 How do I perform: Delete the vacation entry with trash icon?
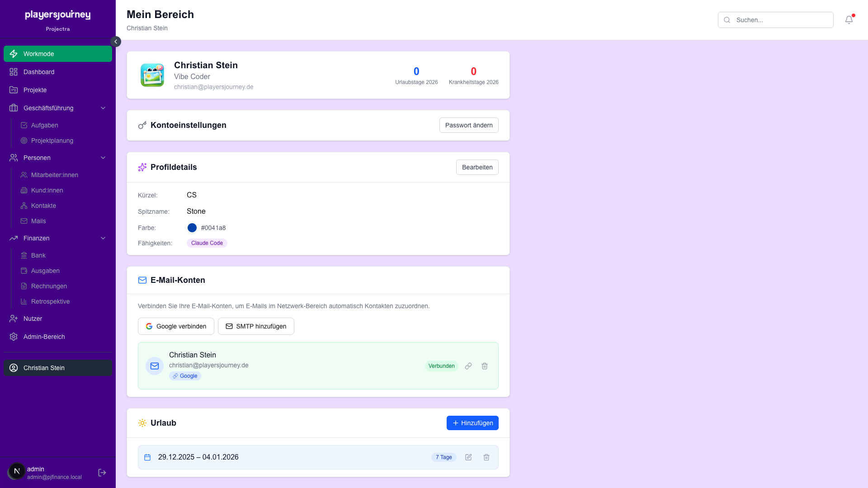[486, 457]
